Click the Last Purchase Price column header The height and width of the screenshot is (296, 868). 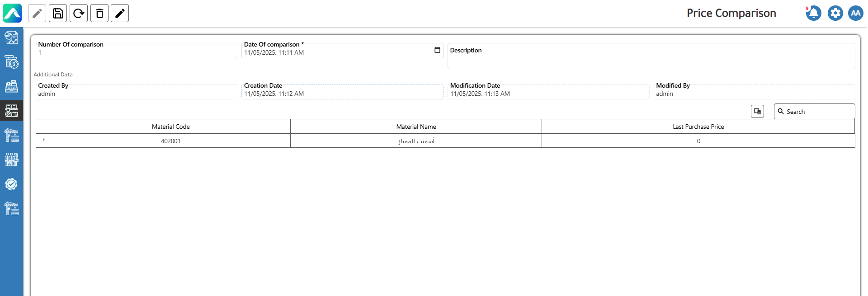click(x=698, y=127)
